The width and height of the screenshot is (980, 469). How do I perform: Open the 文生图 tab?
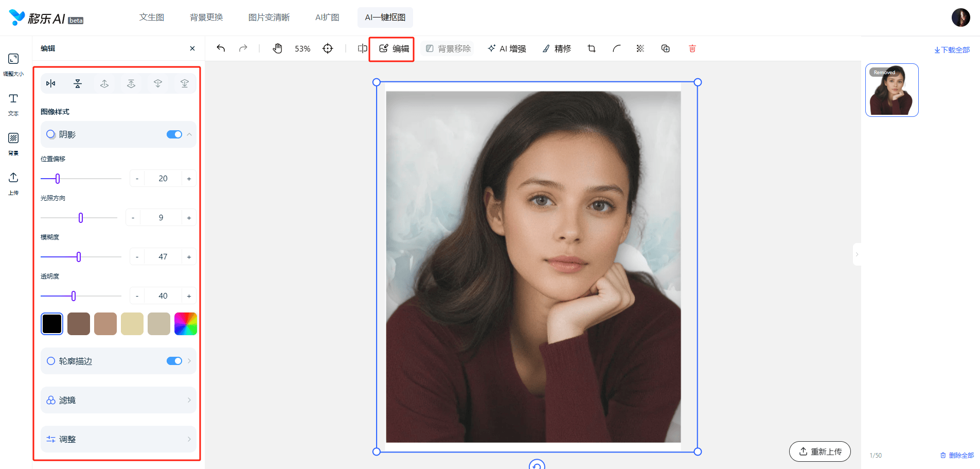[x=152, y=18]
